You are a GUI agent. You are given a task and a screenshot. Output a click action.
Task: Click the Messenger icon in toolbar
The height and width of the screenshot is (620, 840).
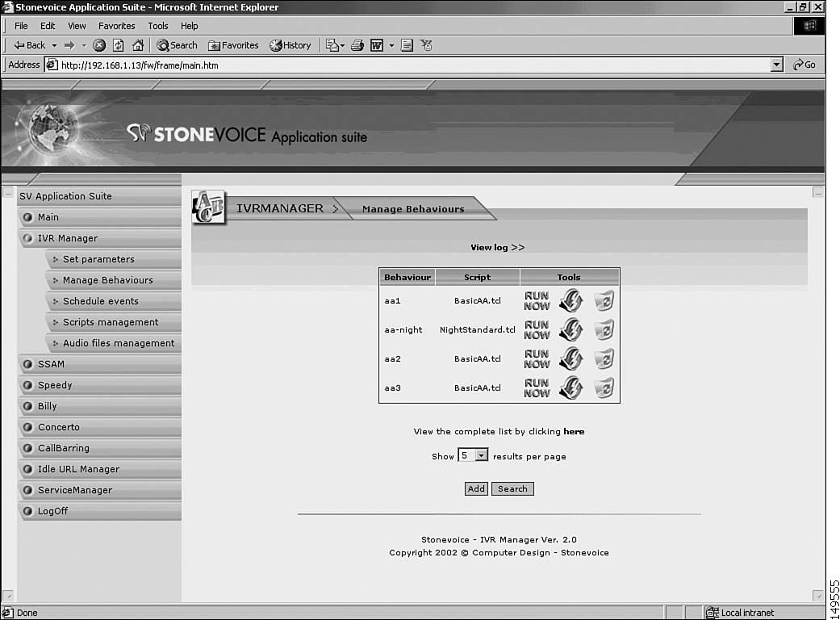coord(426,45)
